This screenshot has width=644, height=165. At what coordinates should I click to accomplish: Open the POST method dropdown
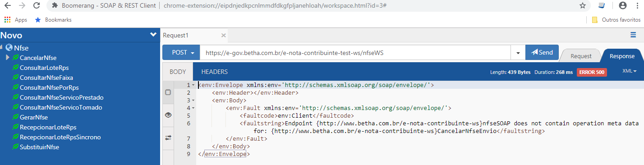tap(181, 52)
